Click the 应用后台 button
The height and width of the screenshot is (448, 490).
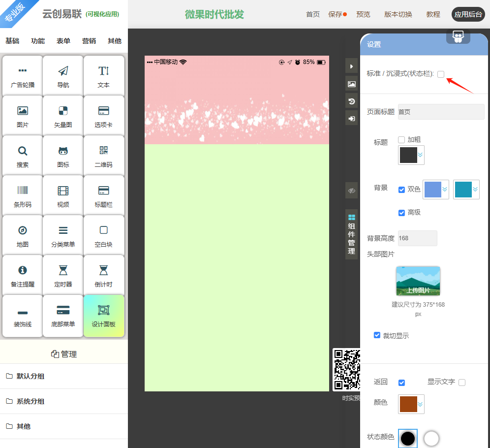pyautogui.click(x=468, y=14)
